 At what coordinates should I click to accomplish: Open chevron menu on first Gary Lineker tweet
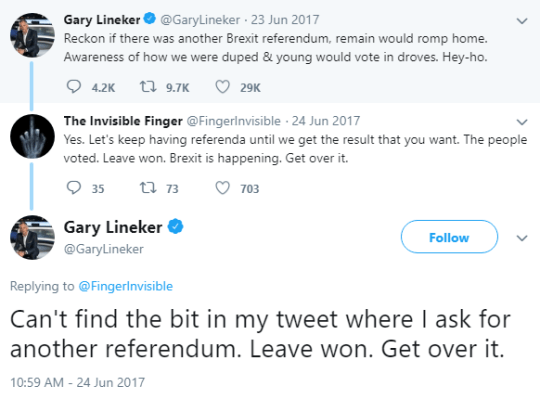coord(522,21)
